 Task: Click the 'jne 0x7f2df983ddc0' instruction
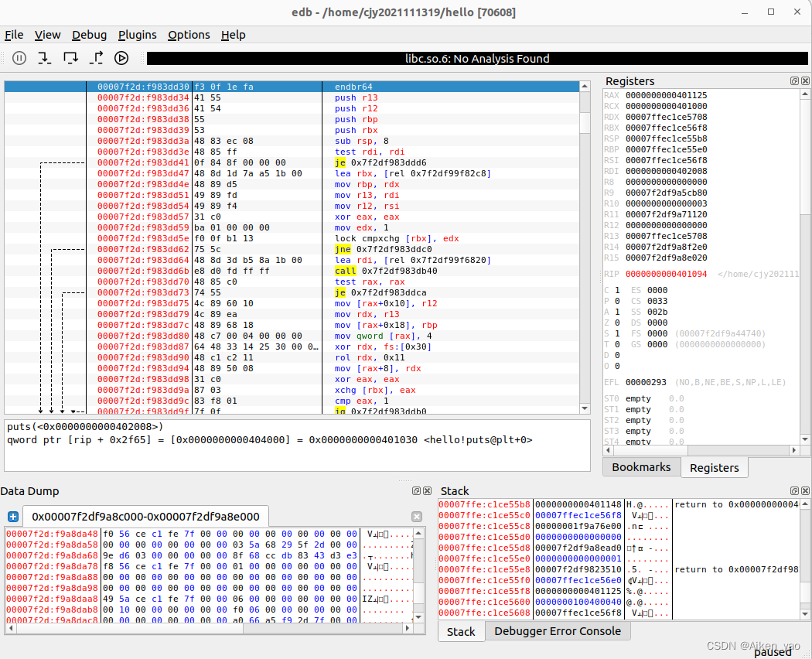384,249
